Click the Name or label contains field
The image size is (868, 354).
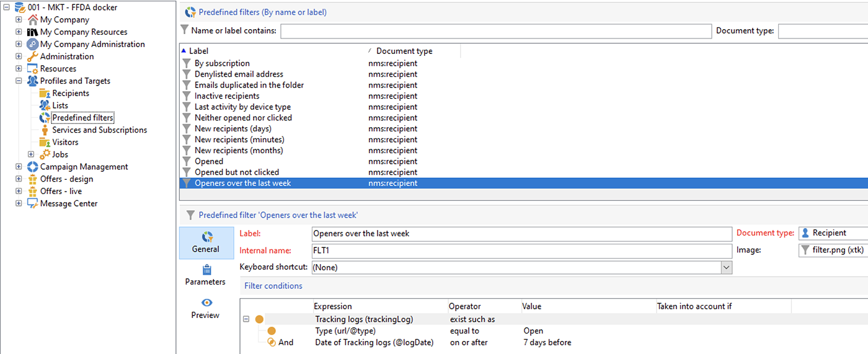coord(496,31)
